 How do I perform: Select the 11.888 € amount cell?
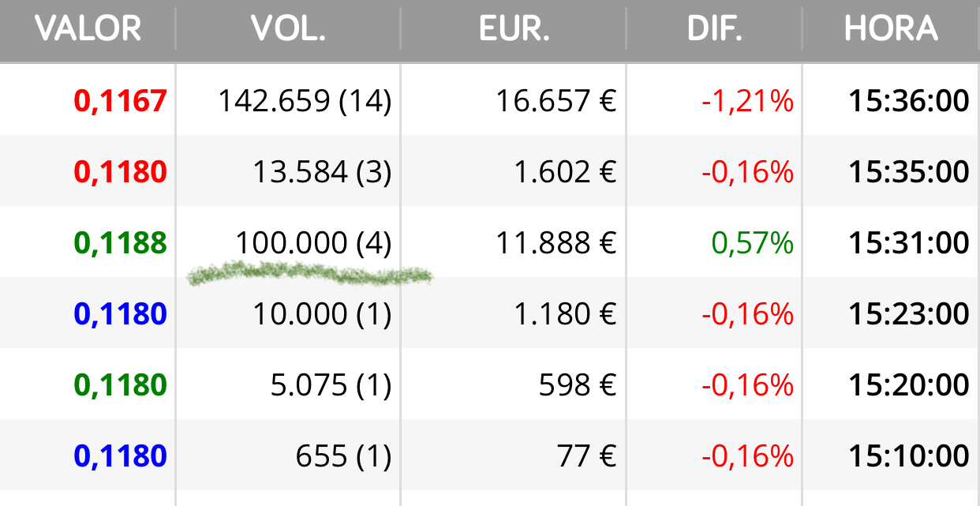[555, 243]
